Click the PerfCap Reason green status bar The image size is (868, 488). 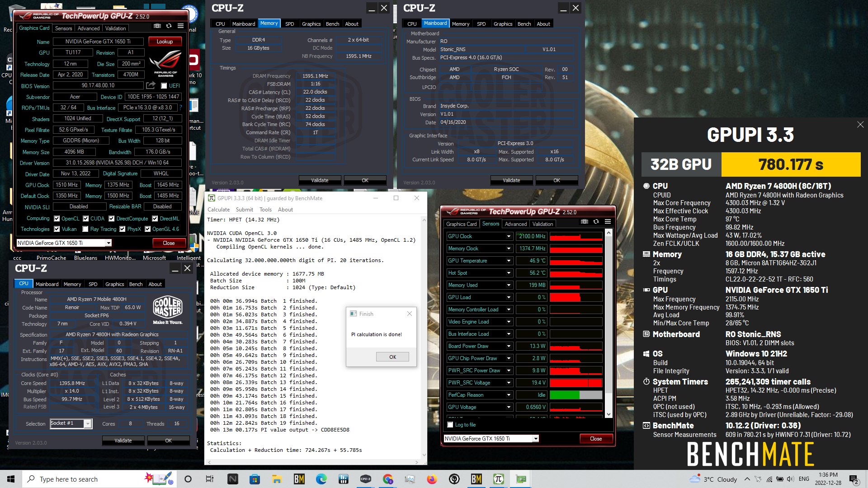[x=565, y=395]
